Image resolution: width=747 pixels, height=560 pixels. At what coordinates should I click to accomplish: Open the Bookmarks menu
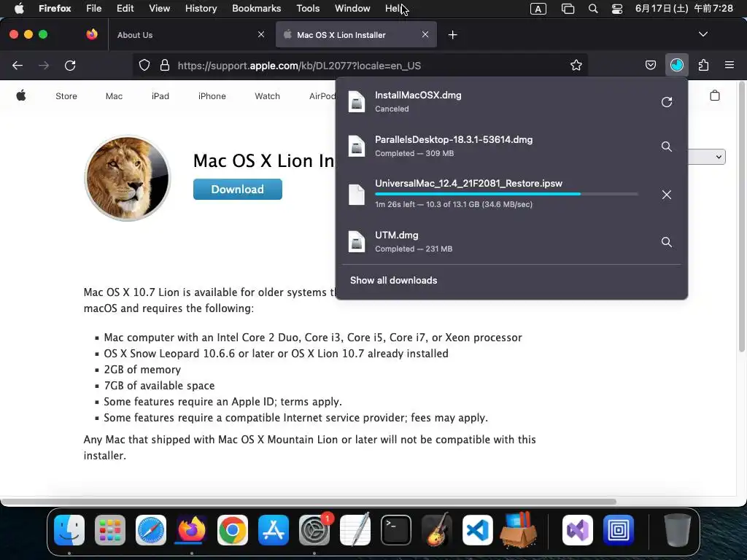256,9
